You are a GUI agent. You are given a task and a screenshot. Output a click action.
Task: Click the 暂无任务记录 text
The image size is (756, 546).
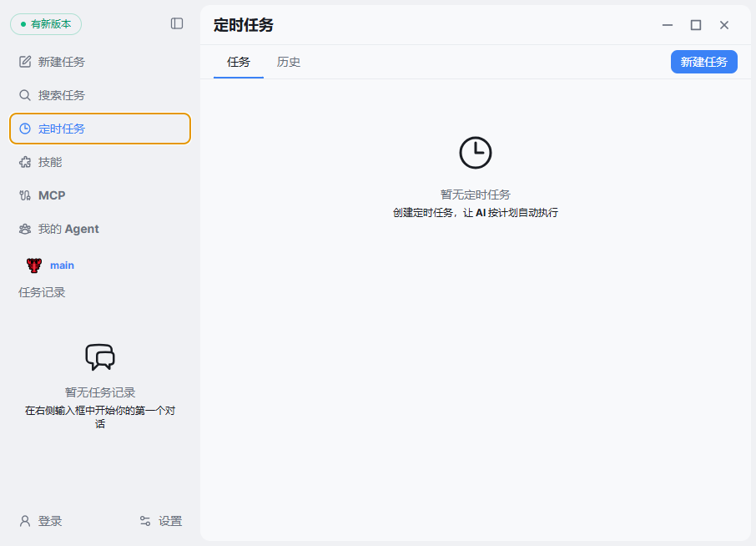tap(100, 392)
